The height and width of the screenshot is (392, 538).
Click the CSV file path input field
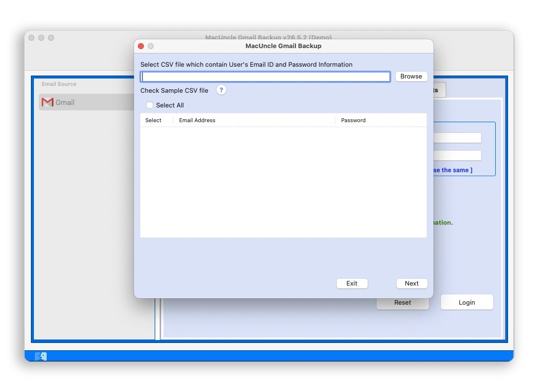(265, 77)
